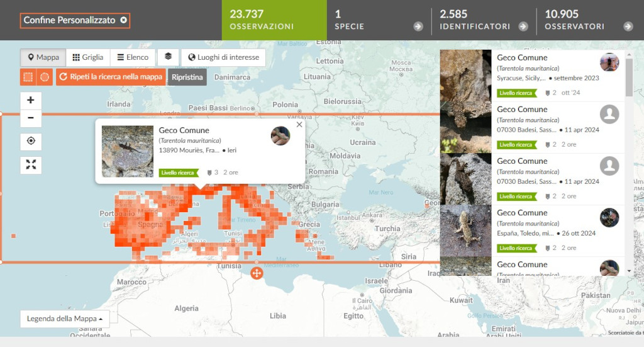This screenshot has height=347, width=644.
Task: Open Syracuse Geco Comune observation thumbnail
Action: point(465,76)
